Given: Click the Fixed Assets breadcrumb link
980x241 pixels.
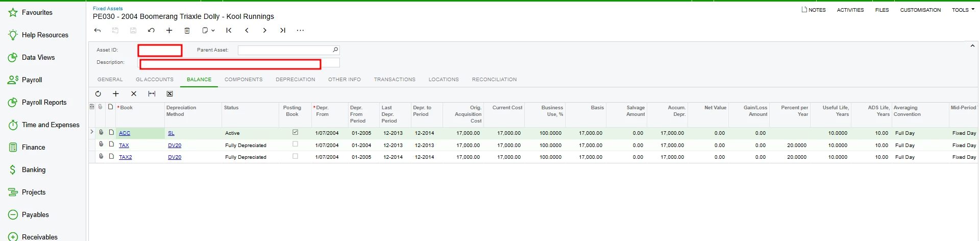Looking at the screenshot, I should [x=108, y=9].
